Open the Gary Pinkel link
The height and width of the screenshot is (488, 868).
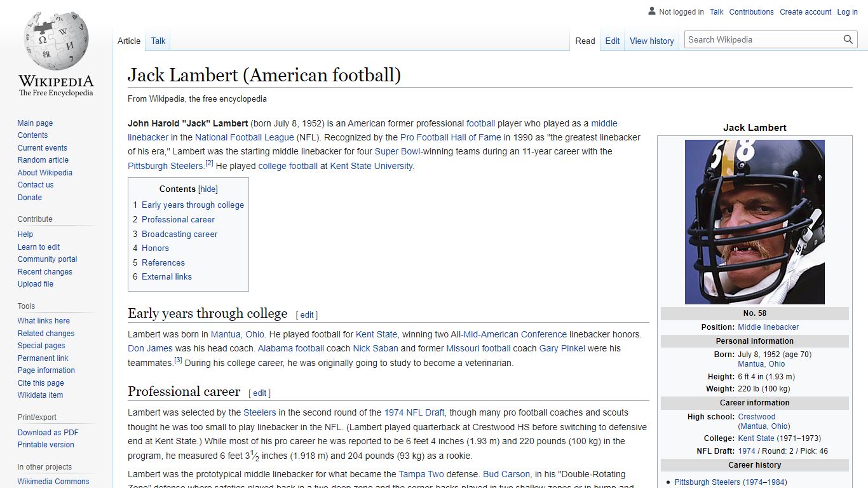[x=562, y=349]
